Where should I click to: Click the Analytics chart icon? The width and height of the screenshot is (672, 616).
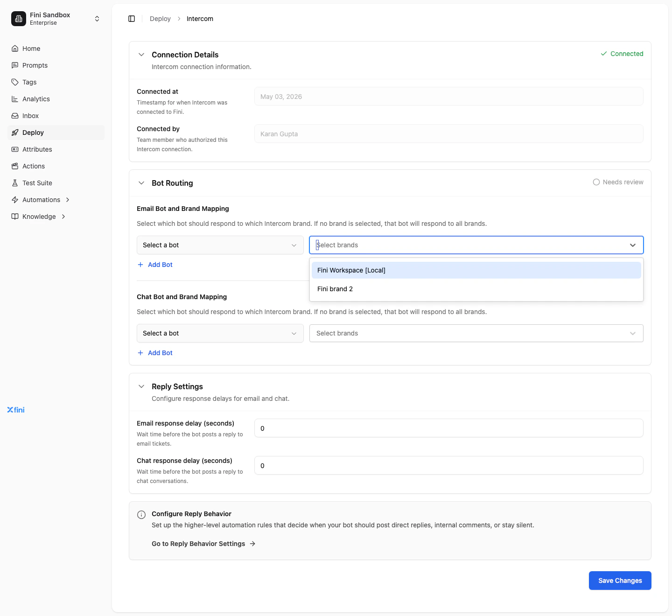(x=15, y=99)
